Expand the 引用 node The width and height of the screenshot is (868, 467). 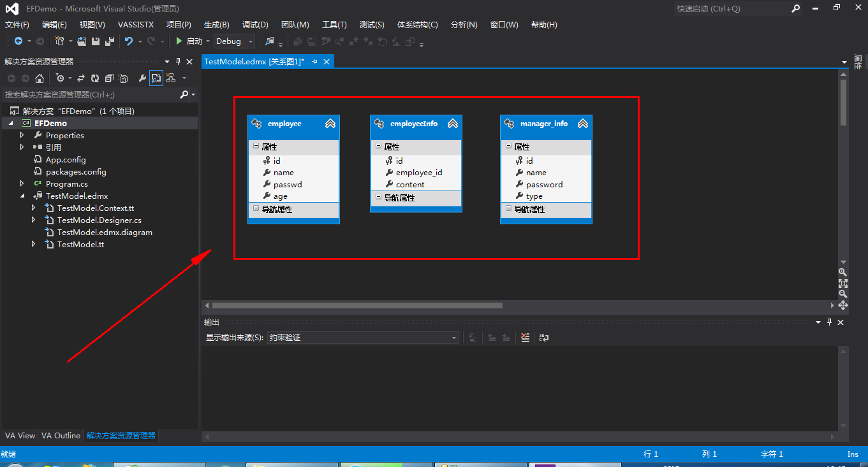tap(22, 147)
